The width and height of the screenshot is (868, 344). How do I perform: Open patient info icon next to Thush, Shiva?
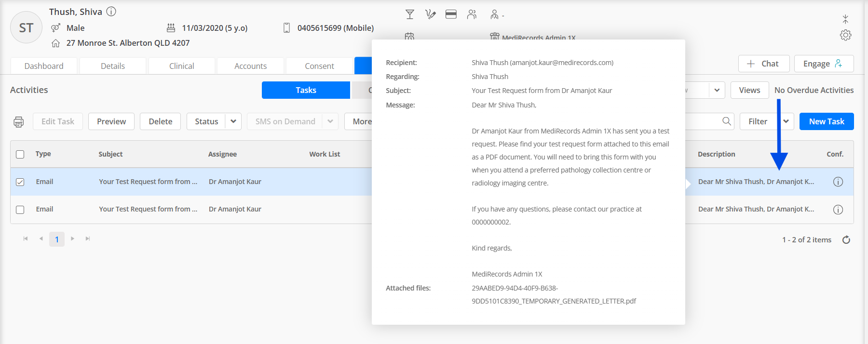[111, 12]
